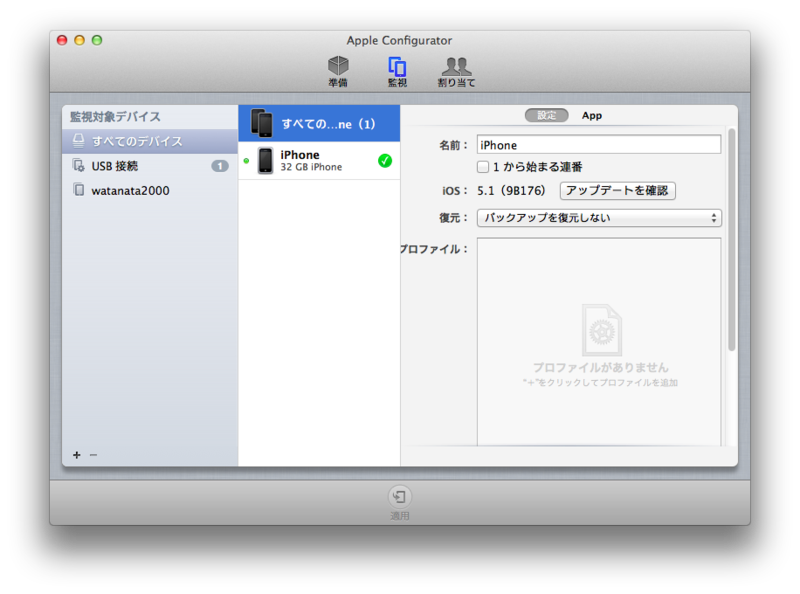Select the すべての...ne (1) header row
Screen dimensions: 800x594
tap(319, 123)
